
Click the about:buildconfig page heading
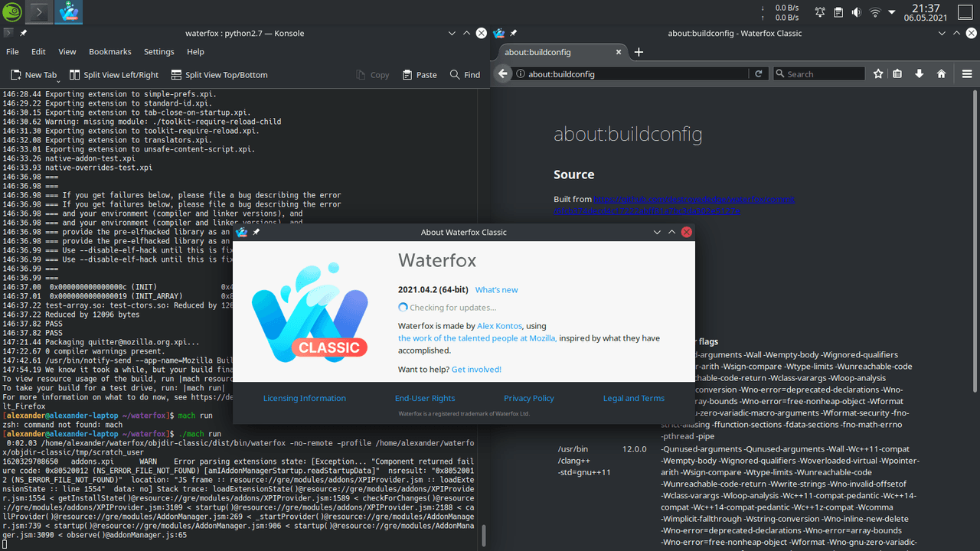pos(628,135)
